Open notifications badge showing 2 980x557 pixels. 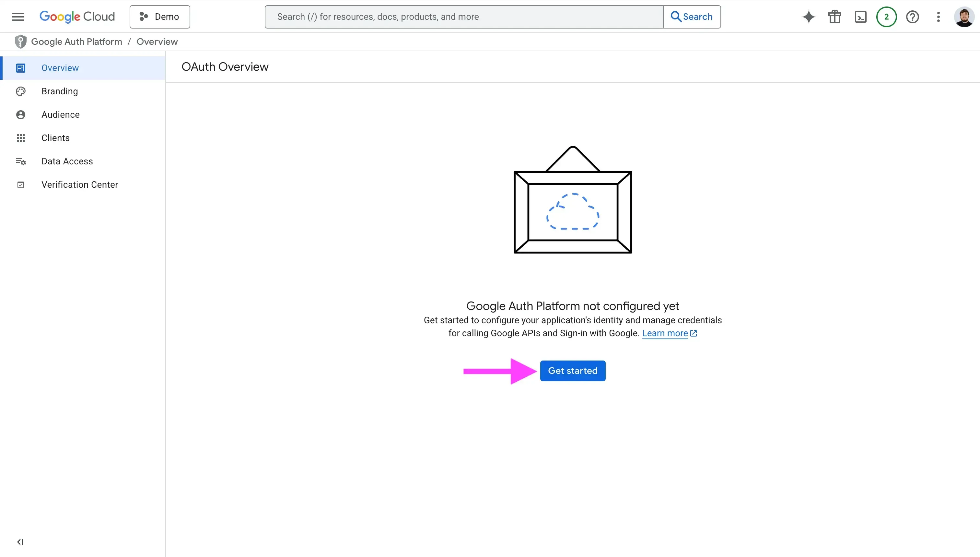coord(886,17)
